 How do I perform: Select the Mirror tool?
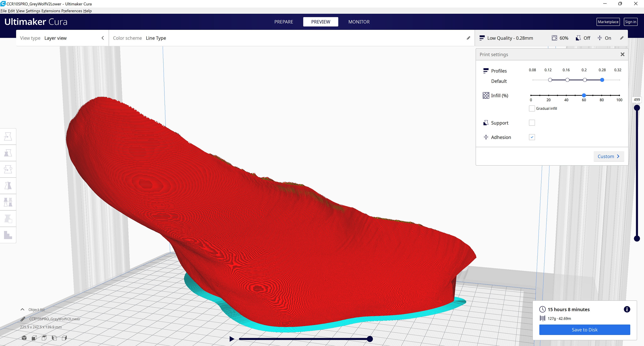coord(8,186)
